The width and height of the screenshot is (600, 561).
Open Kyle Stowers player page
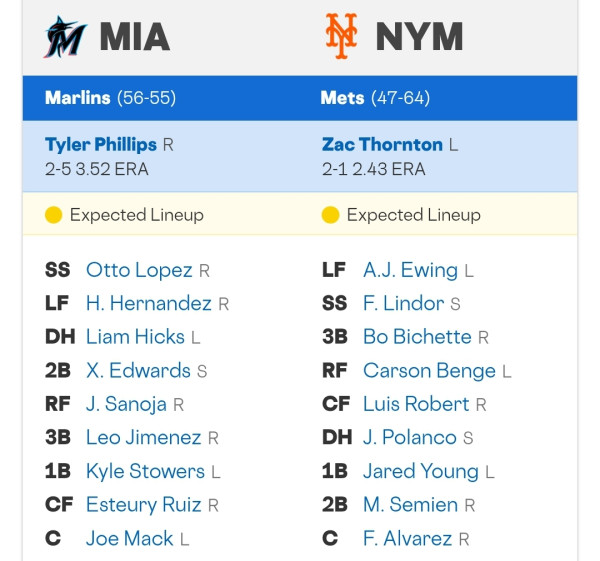click(x=145, y=471)
